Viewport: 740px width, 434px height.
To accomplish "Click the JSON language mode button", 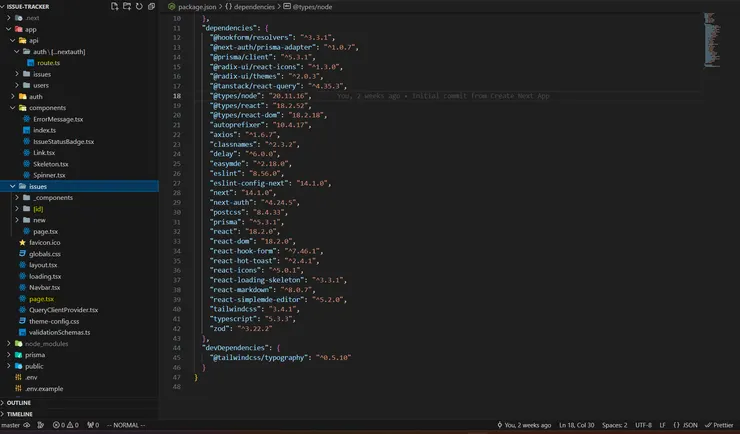I will [688, 425].
